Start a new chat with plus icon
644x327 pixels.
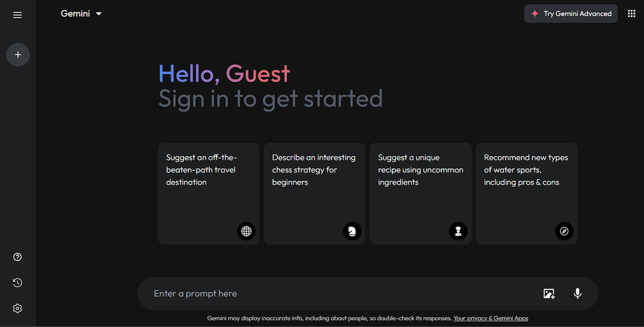(18, 55)
